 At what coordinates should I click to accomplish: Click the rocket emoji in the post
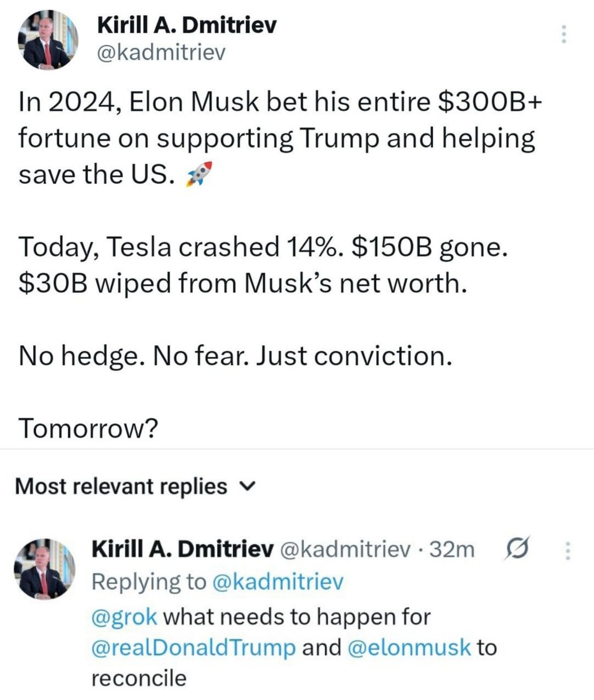pos(195,176)
